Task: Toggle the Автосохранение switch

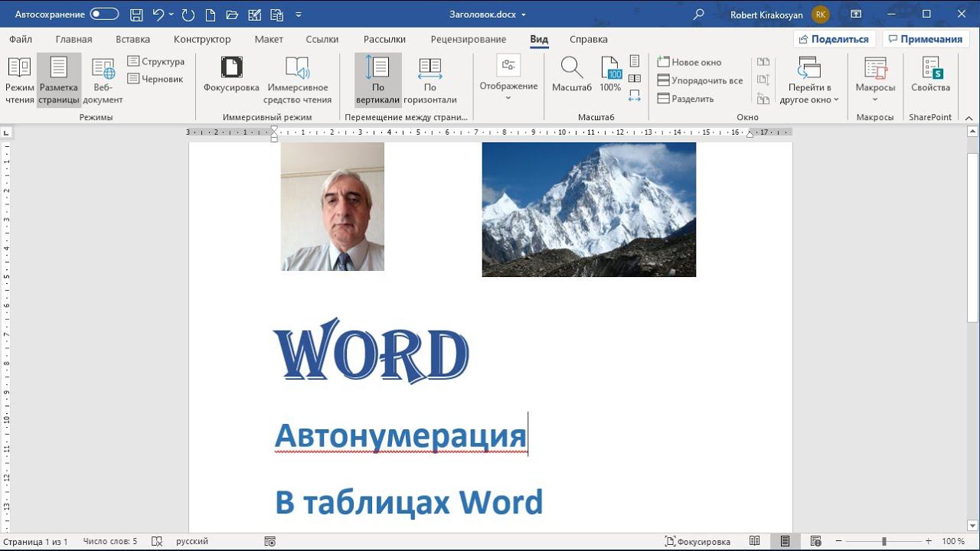Action: pos(104,15)
